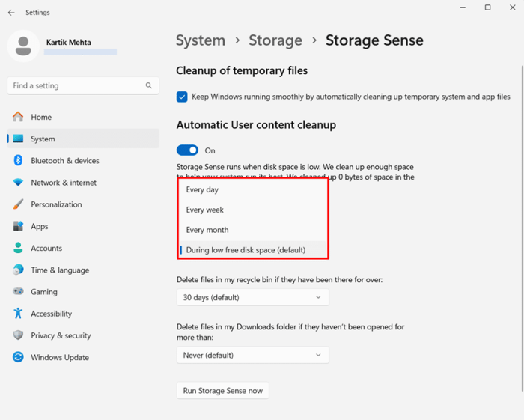Screen dimensions: 524x420
Task: Open the recycle bin 30 days dropdown
Action: (x=253, y=297)
